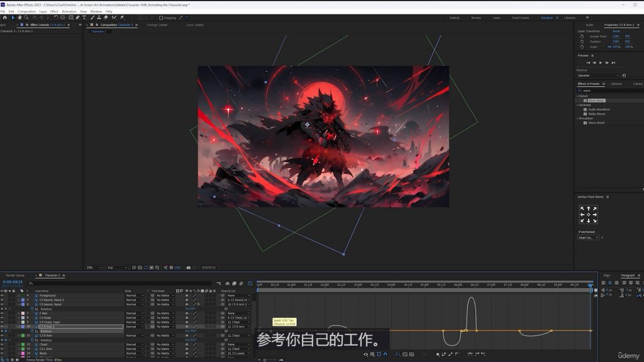The width and height of the screenshot is (644, 362).
Task: Click the Anchor Point stopwatch in Properties
Action: (582, 37)
